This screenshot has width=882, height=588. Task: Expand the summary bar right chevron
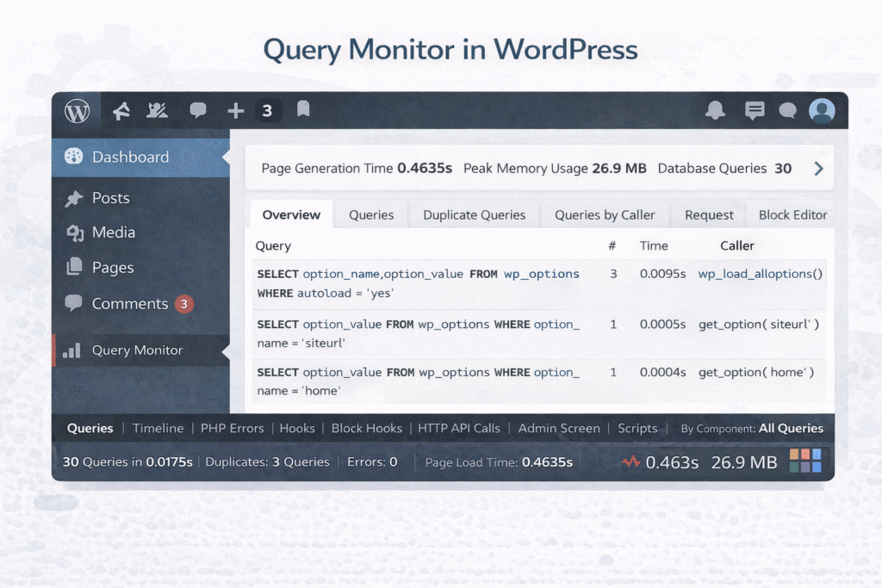point(818,169)
